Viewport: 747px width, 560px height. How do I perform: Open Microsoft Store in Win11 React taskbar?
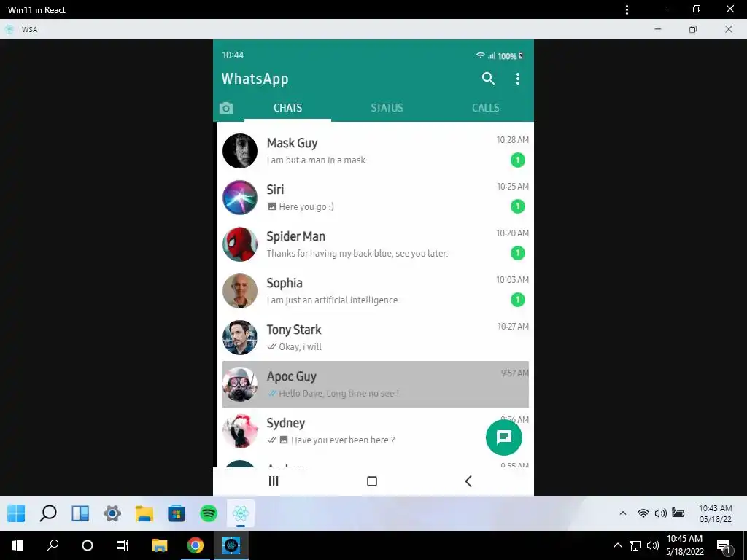click(177, 513)
